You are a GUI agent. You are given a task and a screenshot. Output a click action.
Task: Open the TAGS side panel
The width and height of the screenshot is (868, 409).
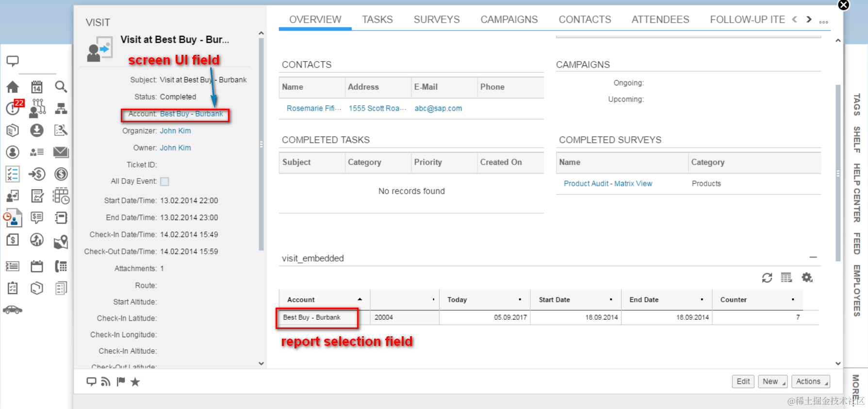pos(857,104)
